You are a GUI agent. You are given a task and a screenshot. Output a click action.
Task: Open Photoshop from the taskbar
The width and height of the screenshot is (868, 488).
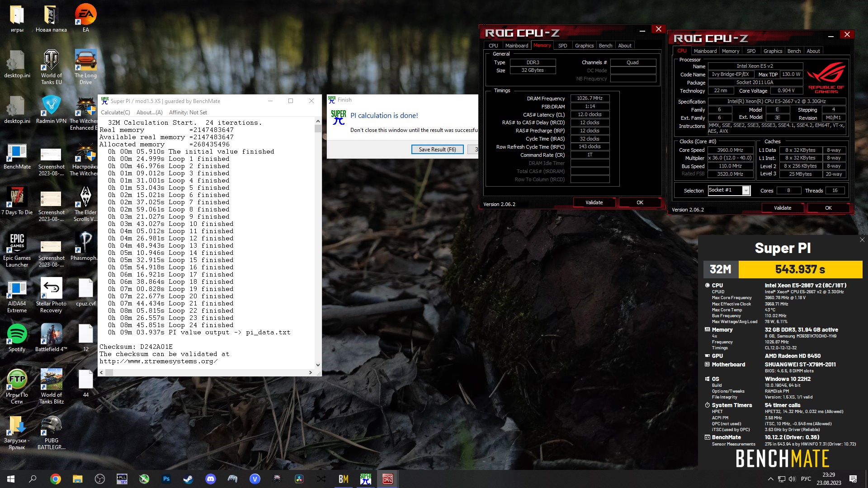click(x=166, y=479)
